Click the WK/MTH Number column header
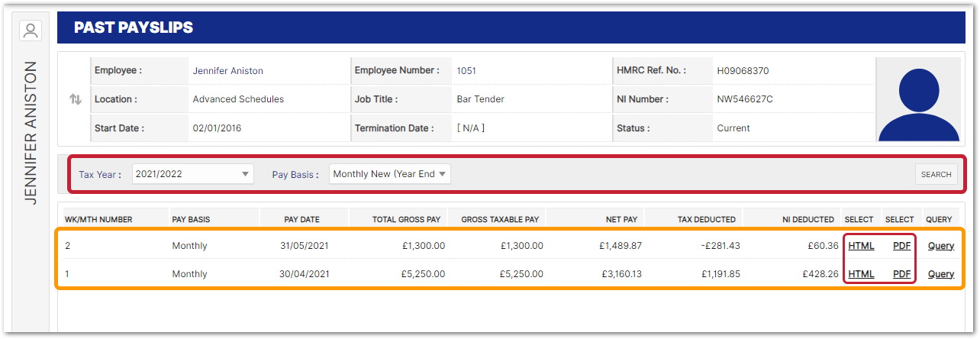Screen dimensions: 980x339 [x=98, y=219]
